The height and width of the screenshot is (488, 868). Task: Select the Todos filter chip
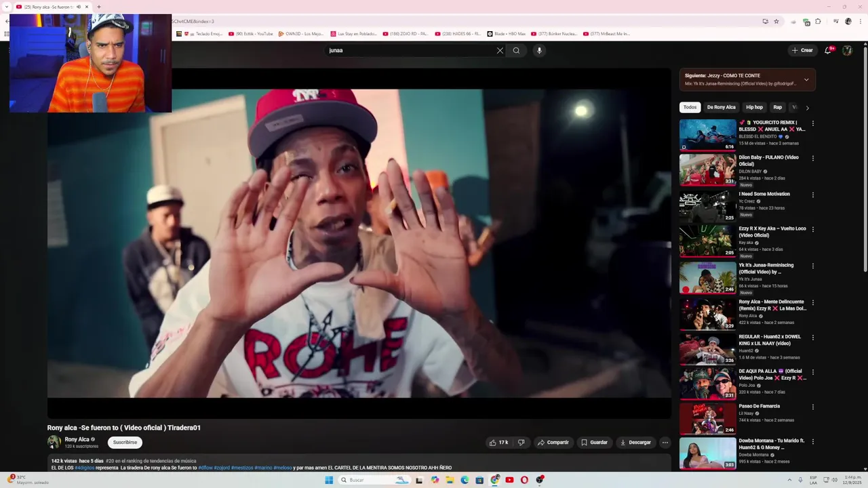click(x=690, y=107)
